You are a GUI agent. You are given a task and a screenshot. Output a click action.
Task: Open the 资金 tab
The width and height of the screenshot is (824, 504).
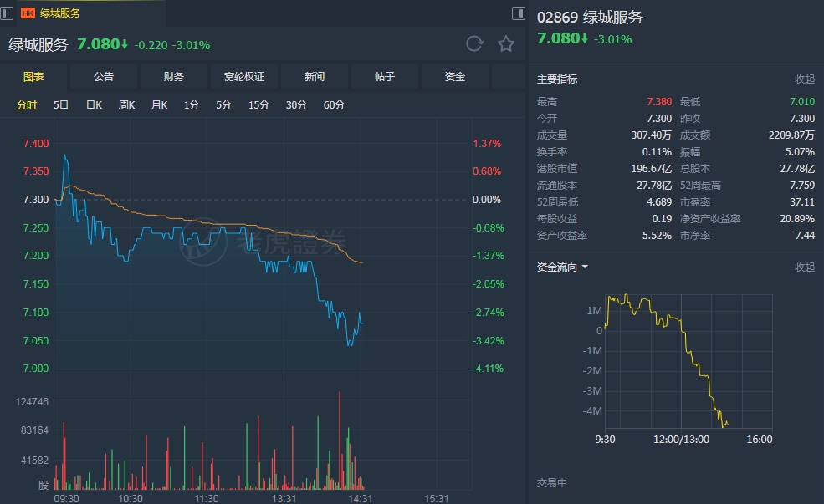coord(455,77)
